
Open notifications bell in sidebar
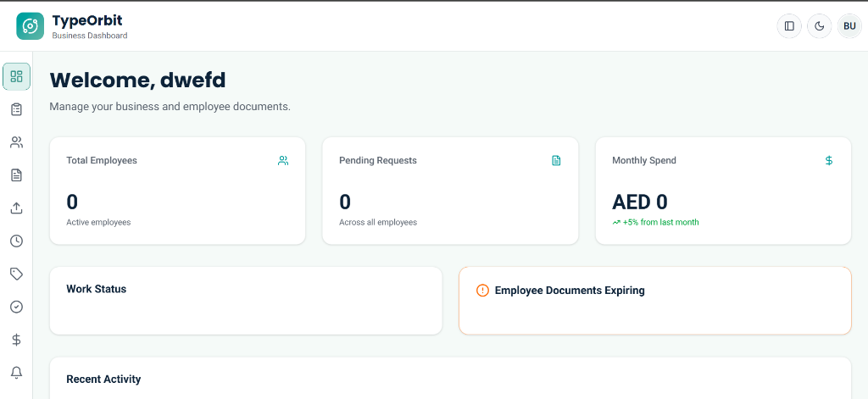point(16,373)
